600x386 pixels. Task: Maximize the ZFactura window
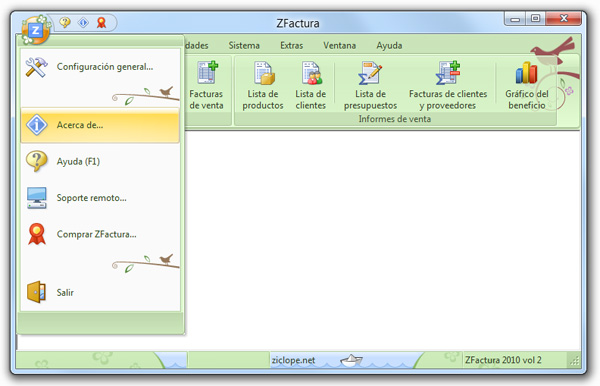[x=535, y=18]
